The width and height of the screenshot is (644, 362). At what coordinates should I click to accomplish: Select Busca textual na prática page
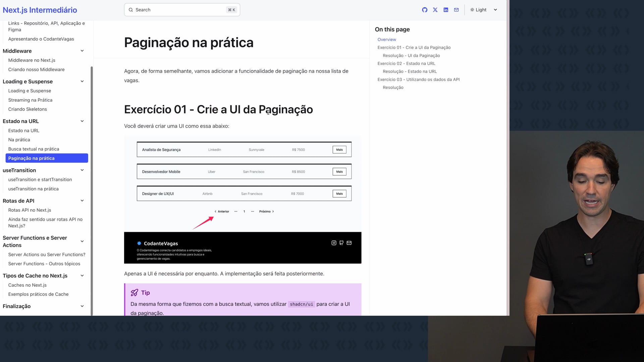point(34,149)
